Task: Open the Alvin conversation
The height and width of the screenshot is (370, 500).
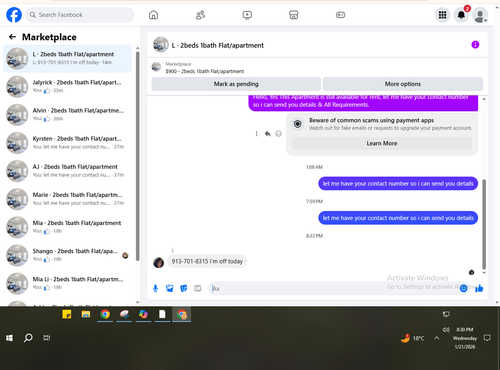Action: [x=67, y=114]
